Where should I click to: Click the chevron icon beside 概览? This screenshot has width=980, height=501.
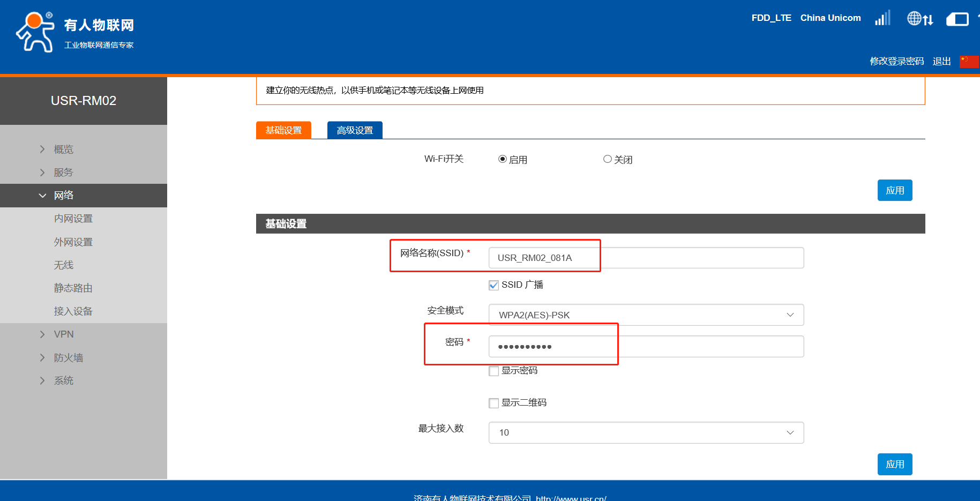tap(42, 149)
